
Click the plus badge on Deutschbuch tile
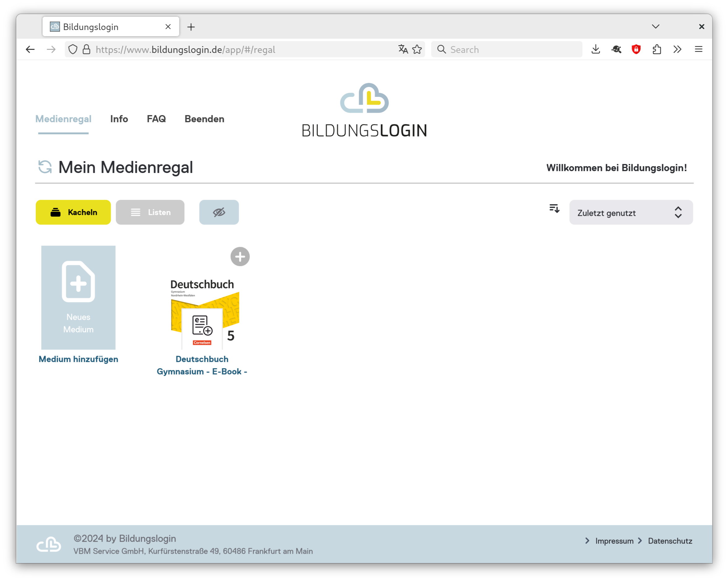point(240,257)
